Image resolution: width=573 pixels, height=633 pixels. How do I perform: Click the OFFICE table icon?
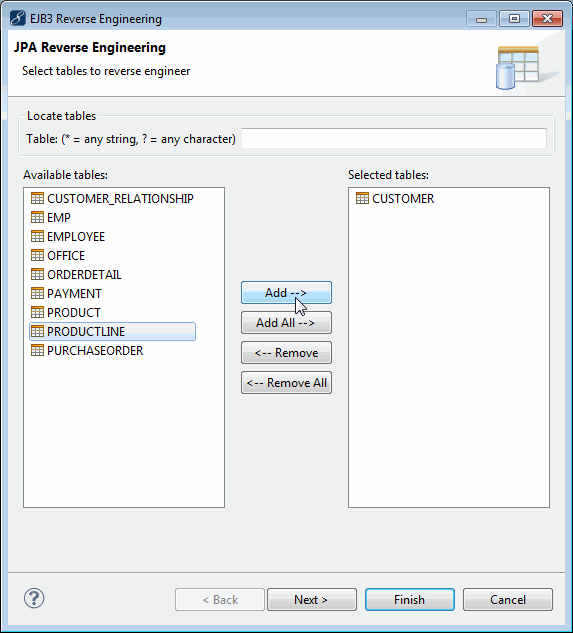point(37,255)
